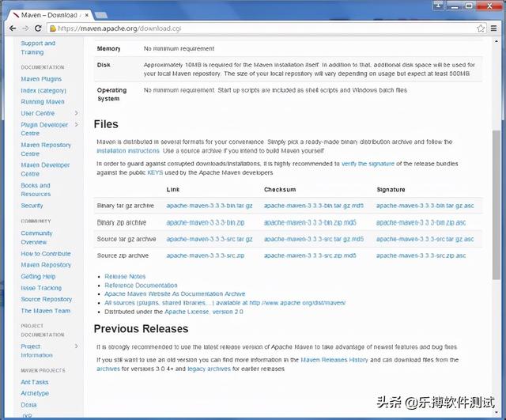Click the Files section heading
Screen dimensions: 506x420
coord(106,124)
